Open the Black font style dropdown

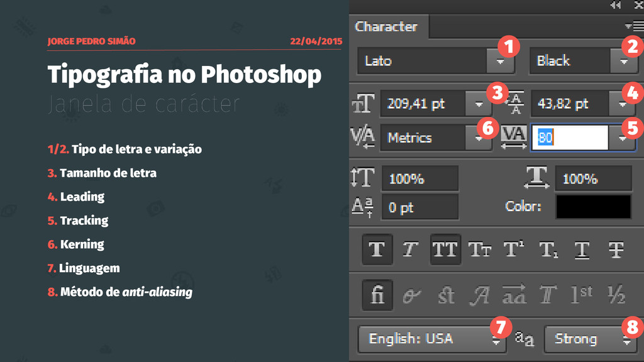624,61
